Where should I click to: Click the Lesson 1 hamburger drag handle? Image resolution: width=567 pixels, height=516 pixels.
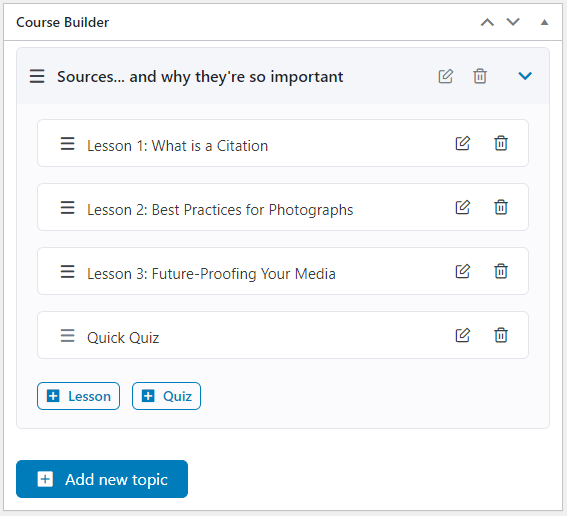(67, 144)
